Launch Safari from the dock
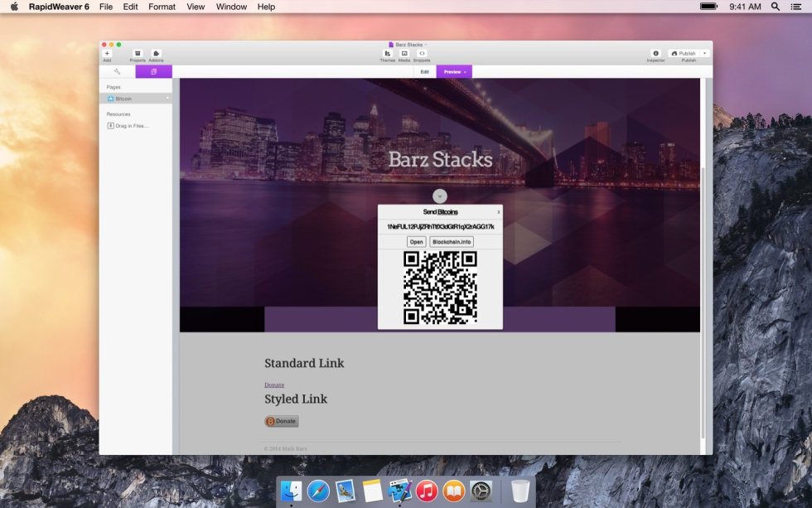This screenshot has height=508, width=812. pos(318,491)
